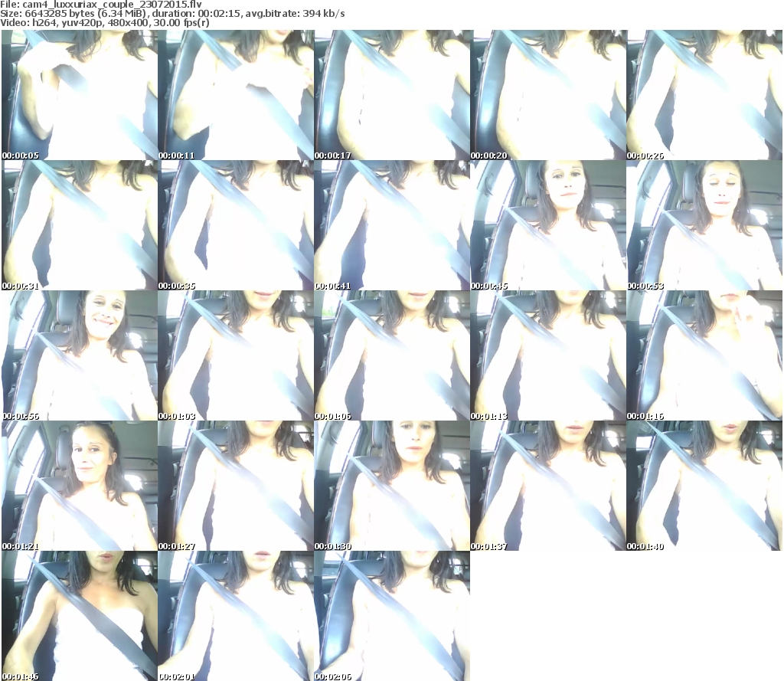The image size is (784, 681).
Task: Choose the thumbnail stamped 00:01:21
Action: tap(80, 486)
